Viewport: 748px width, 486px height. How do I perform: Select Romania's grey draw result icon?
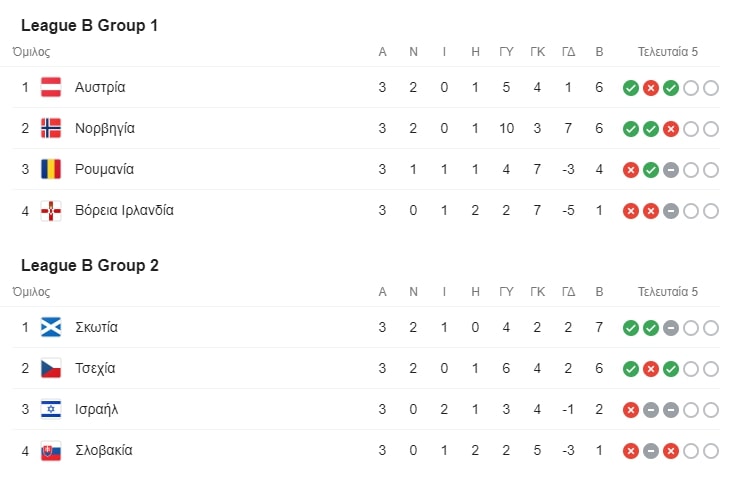click(x=671, y=170)
